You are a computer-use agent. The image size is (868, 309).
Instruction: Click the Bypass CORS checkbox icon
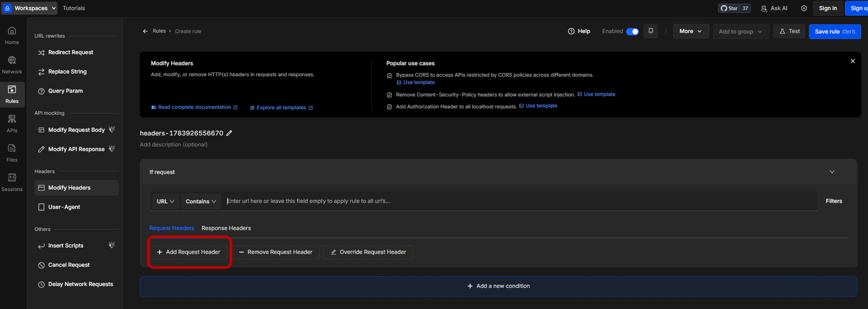coord(389,75)
